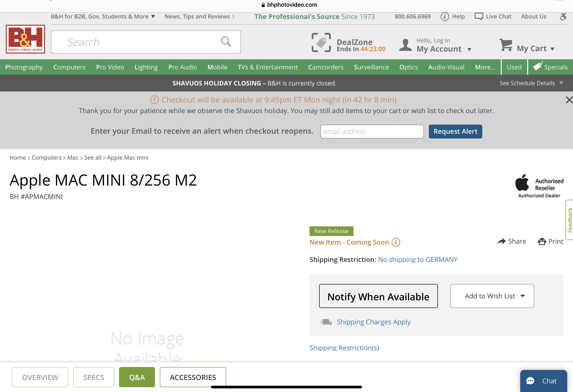Expand the My Account dropdown arrow
The height and width of the screenshot is (392, 573).
tap(469, 50)
